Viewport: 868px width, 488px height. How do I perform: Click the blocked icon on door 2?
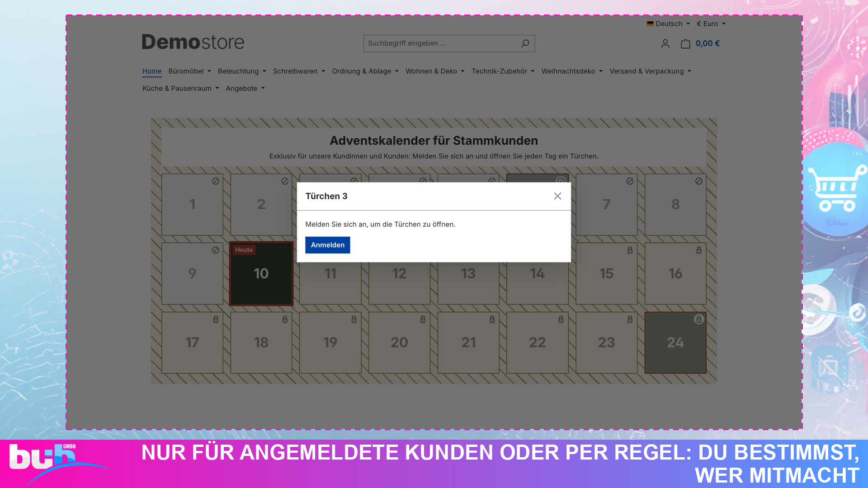pos(285,181)
